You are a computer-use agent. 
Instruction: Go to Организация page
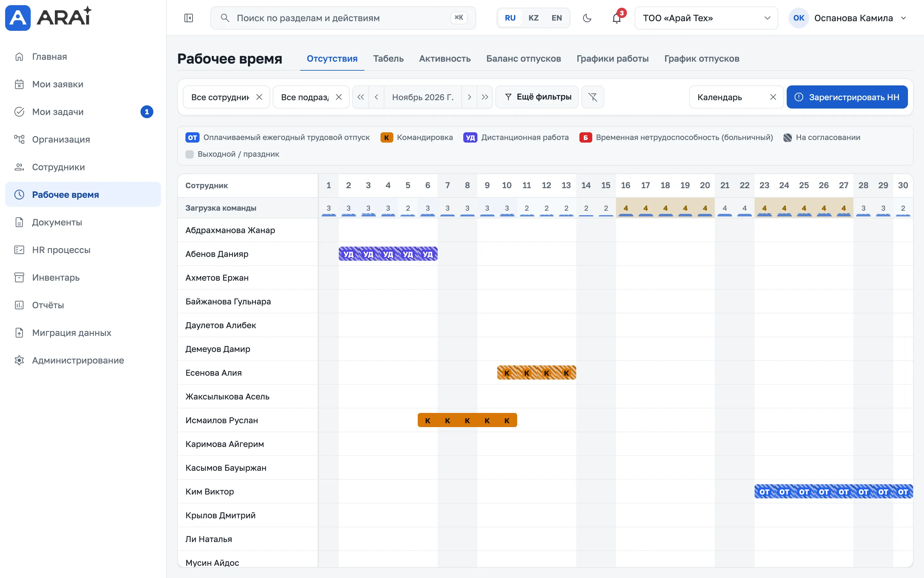(83, 139)
